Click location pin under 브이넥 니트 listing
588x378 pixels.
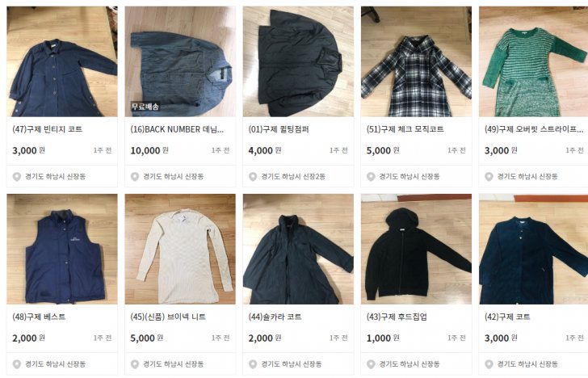pos(135,364)
